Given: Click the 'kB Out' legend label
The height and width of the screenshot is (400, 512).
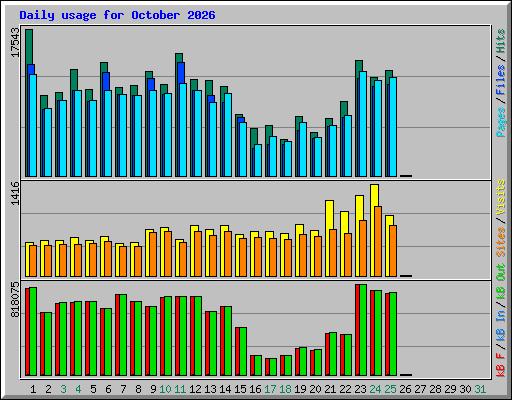Looking at the screenshot, I should click(500, 281).
